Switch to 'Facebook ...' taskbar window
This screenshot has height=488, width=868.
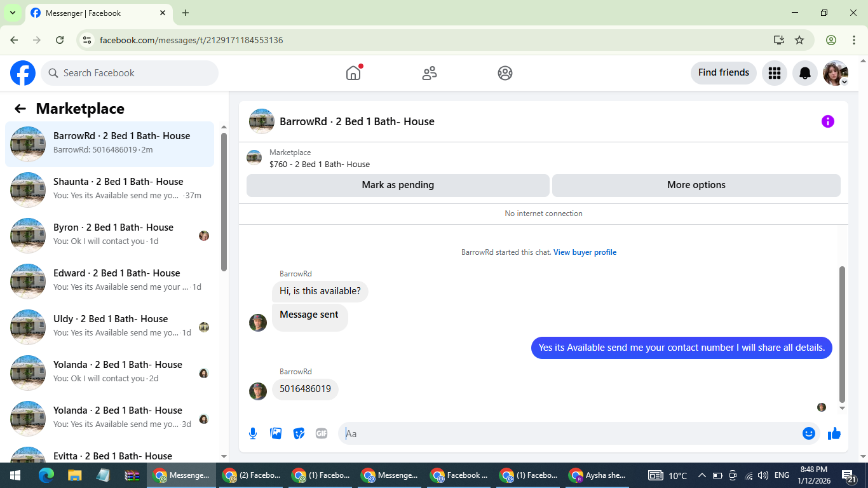tap(459, 475)
